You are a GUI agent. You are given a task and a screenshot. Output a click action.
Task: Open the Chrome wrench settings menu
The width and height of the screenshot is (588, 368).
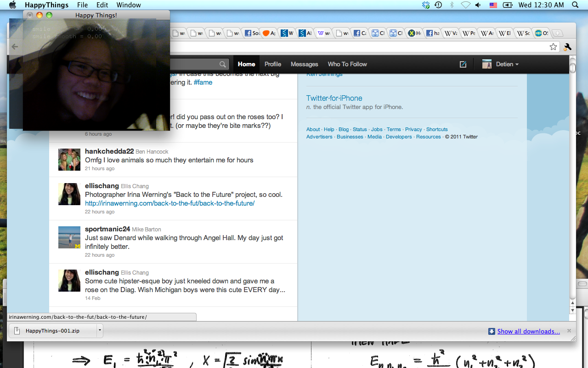567,46
